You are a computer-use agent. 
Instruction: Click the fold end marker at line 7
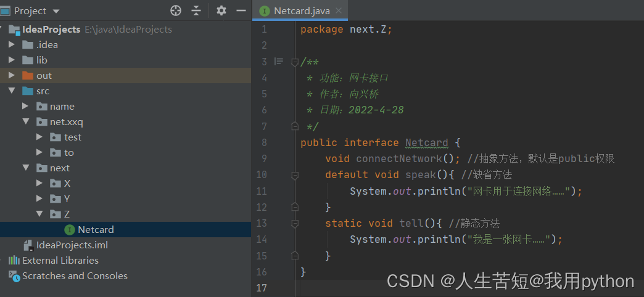[x=294, y=126]
